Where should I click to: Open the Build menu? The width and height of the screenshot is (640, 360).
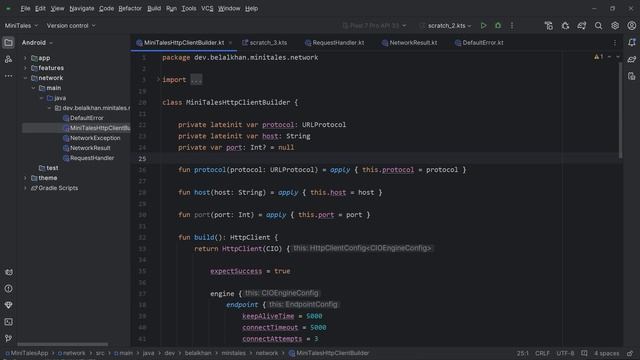154,9
